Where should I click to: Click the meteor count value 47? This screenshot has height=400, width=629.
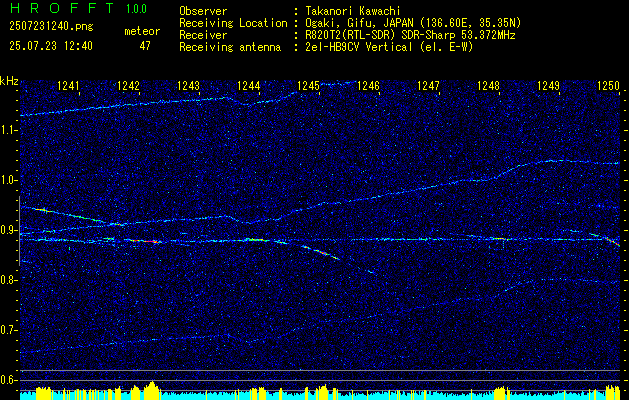pos(145,46)
